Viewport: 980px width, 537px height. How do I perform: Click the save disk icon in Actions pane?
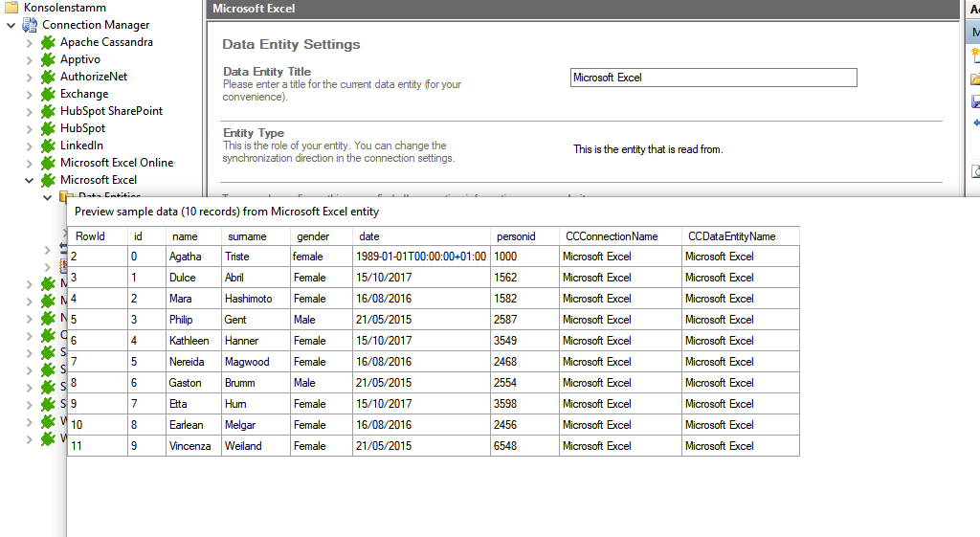click(975, 101)
